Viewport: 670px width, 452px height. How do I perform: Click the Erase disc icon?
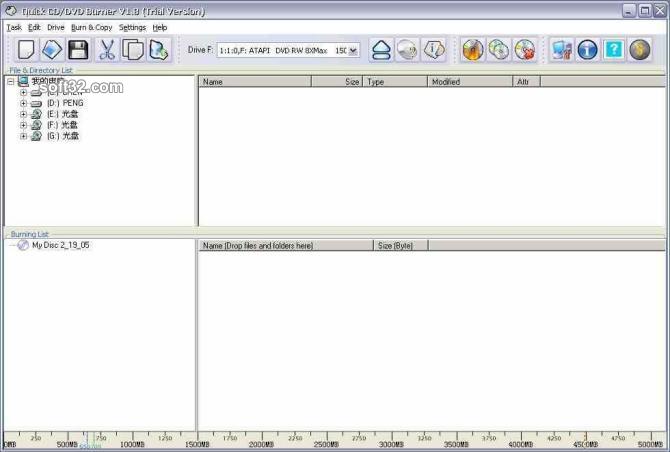407,50
